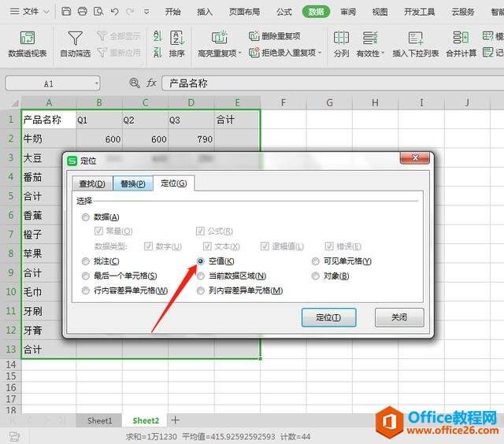The image size is (504, 444).
Task: Click Insert Dropdown List (插入下拉列表)
Action: (415, 44)
